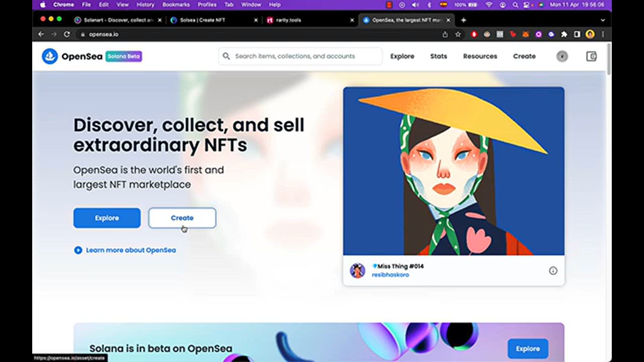Click the OpenSea logo icon
Screen dimensions: 644x362
pyautogui.click(x=50, y=56)
